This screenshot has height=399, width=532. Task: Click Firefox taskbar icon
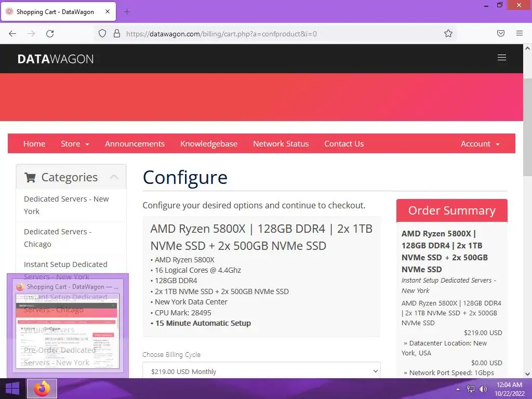[x=42, y=389]
